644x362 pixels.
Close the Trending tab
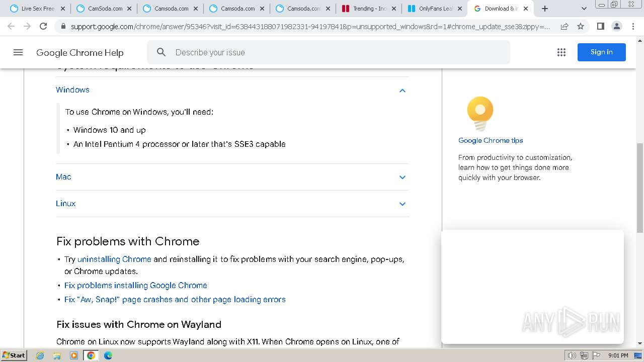393,9
